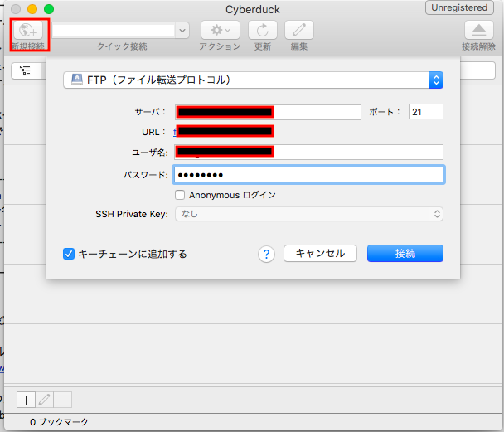Refresh with the update arrow icon
This screenshot has height=432, width=504.
pyautogui.click(x=263, y=30)
